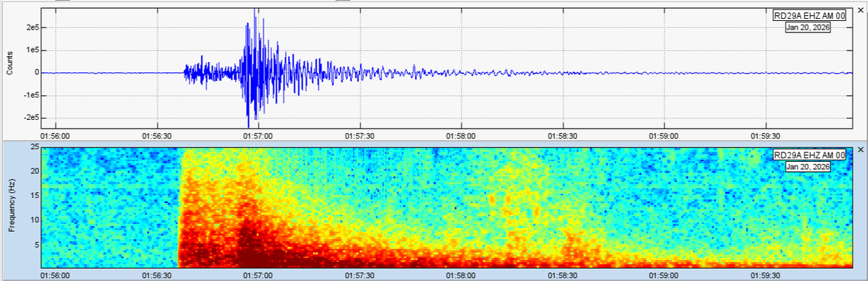Select the Jan 20, 2026 date in spectrogram panel

coord(807,168)
